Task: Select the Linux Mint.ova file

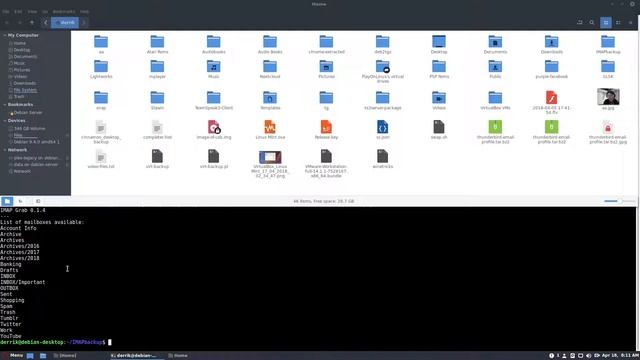Action: 270,130
